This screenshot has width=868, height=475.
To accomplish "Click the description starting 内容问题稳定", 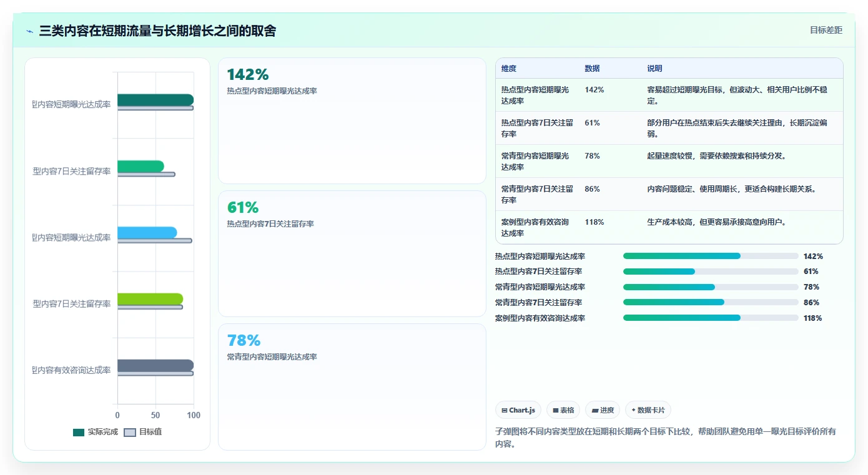I will click(x=732, y=189).
